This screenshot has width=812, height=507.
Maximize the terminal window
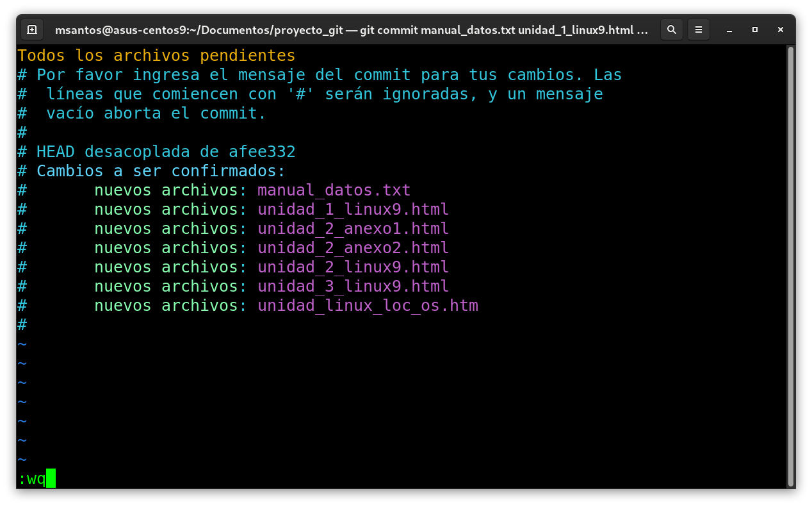click(x=755, y=29)
